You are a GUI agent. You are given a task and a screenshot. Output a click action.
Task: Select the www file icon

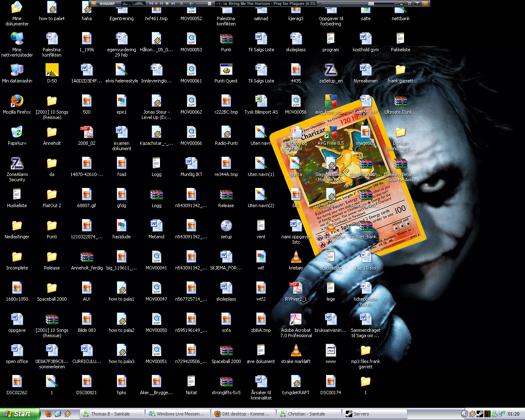(331, 354)
